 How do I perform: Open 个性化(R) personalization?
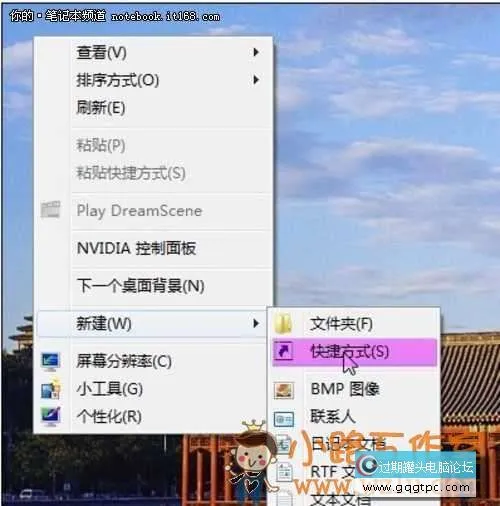153,417
